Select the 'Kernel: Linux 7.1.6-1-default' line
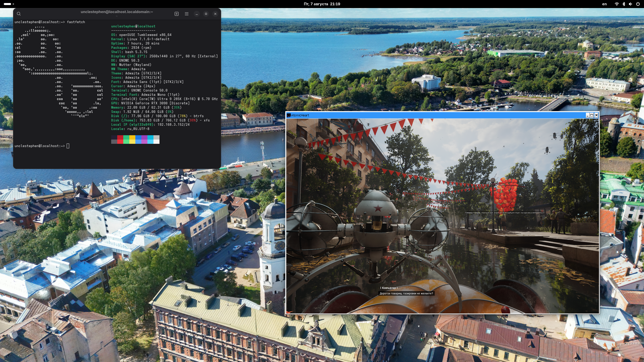This screenshot has height=362, width=644. point(140,39)
